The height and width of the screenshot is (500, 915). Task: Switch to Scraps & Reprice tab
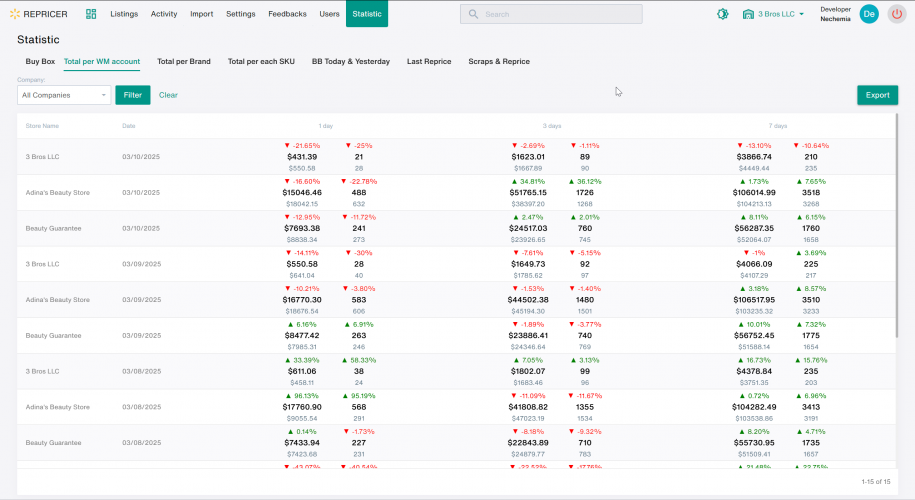pyautogui.click(x=499, y=61)
